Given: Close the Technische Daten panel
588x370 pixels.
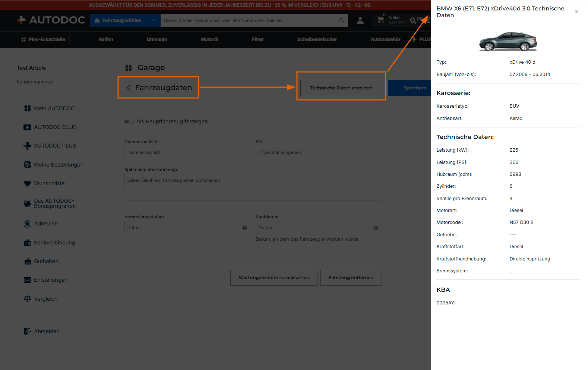Looking at the screenshot, I should pyautogui.click(x=577, y=12).
